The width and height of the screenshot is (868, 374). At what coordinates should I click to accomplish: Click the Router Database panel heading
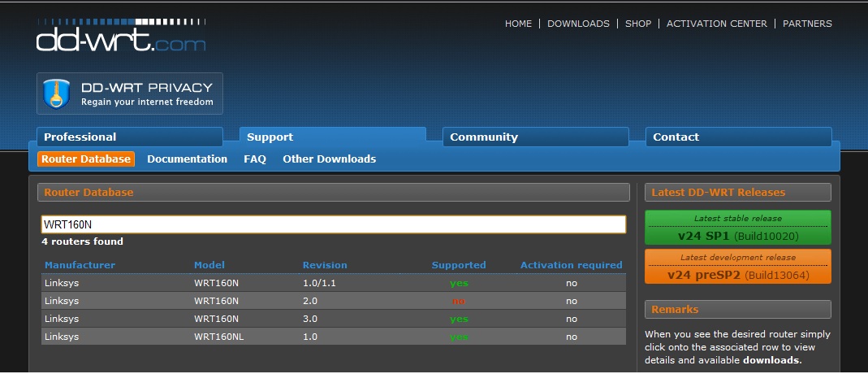[x=334, y=192]
